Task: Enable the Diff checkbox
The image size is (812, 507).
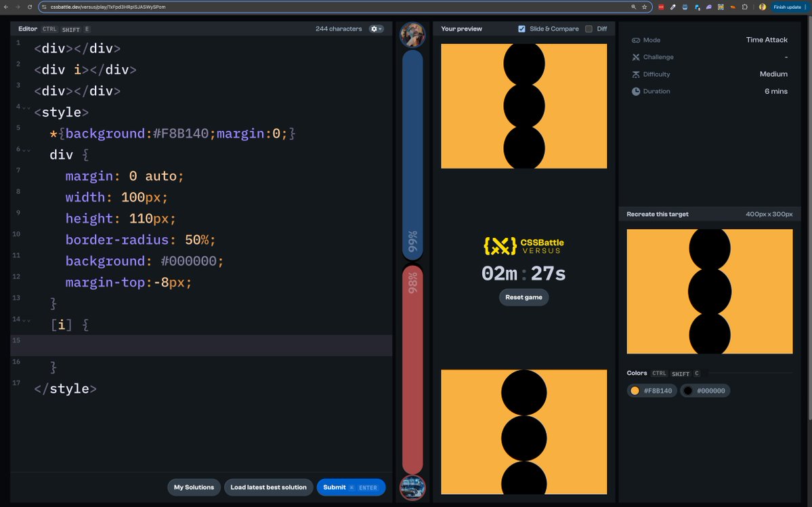Action: (x=589, y=28)
